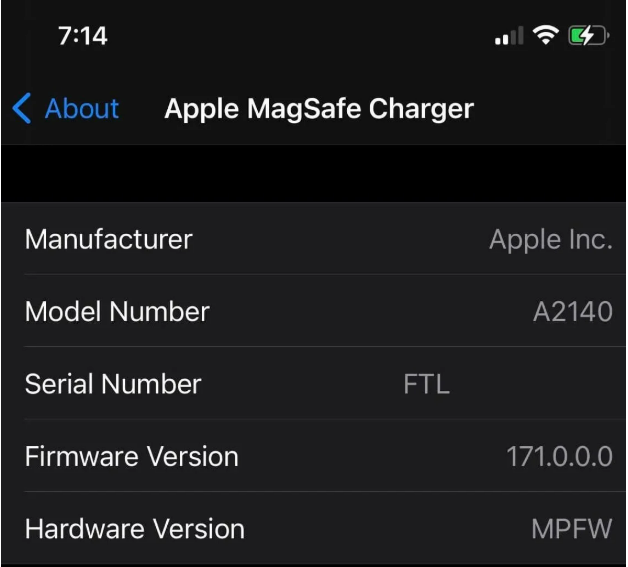Tap the A2140 model number value
Image resolution: width=628 pixels, height=567 pixels.
(572, 312)
